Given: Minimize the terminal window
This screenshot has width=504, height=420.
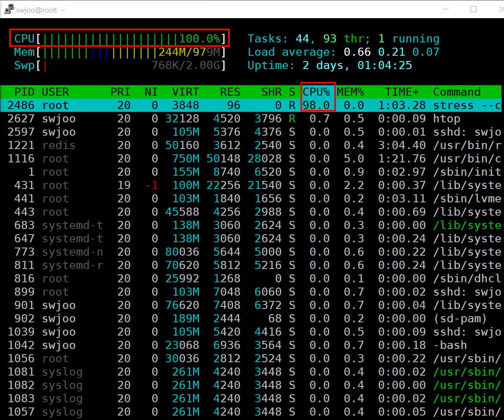Looking at the screenshot, I should tap(445, 9).
